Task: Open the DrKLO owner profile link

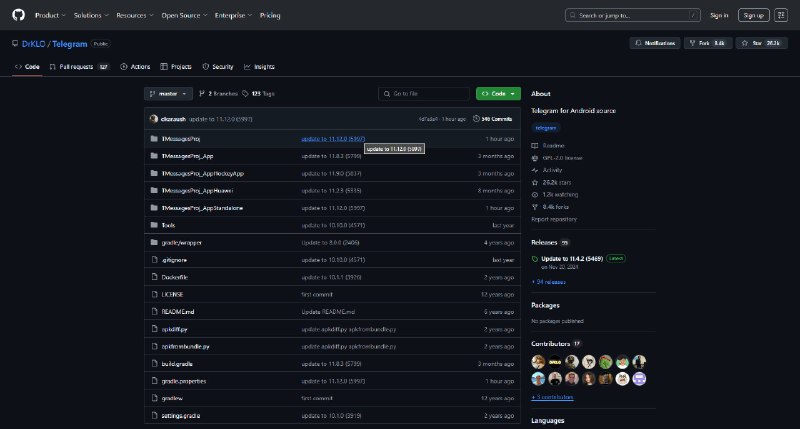Action: pos(33,44)
